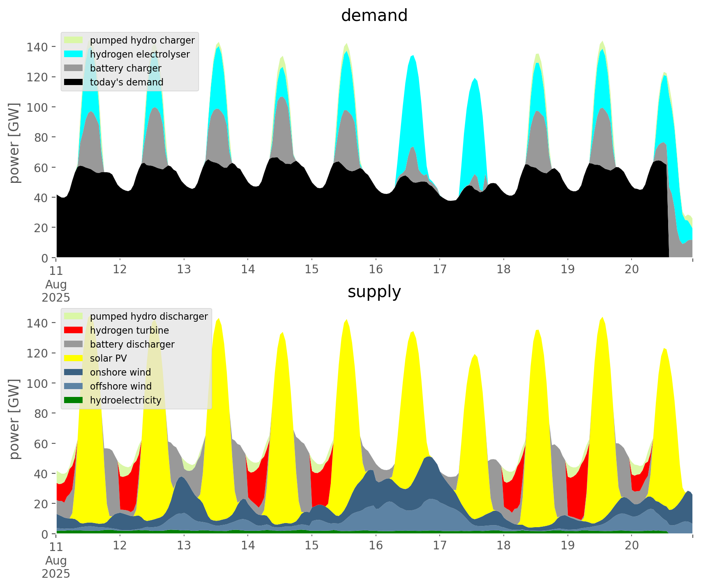The height and width of the screenshot is (588, 701).
Task: Click the 140 y-axis tick on demand chart
Action: 37,47
